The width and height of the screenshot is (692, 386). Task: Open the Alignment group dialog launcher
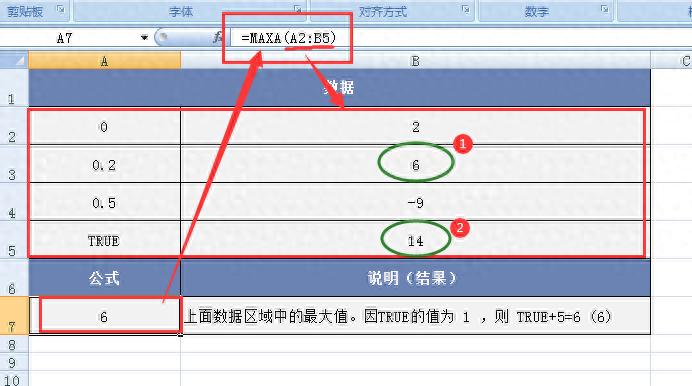tap(466, 9)
